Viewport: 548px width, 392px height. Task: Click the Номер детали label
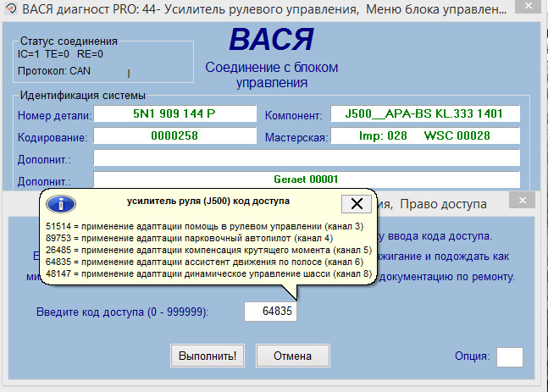[54, 115]
